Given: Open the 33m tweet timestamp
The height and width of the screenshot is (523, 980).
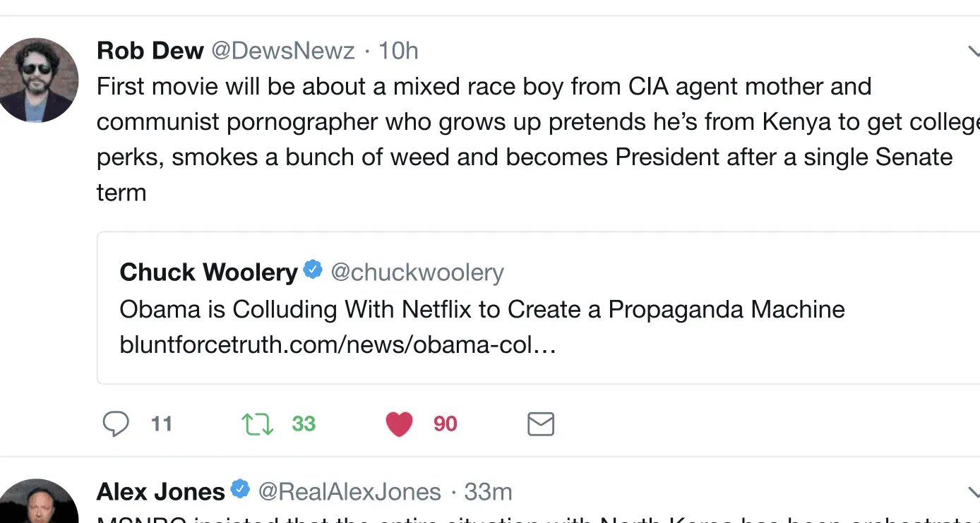Looking at the screenshot, I should 489,491.
